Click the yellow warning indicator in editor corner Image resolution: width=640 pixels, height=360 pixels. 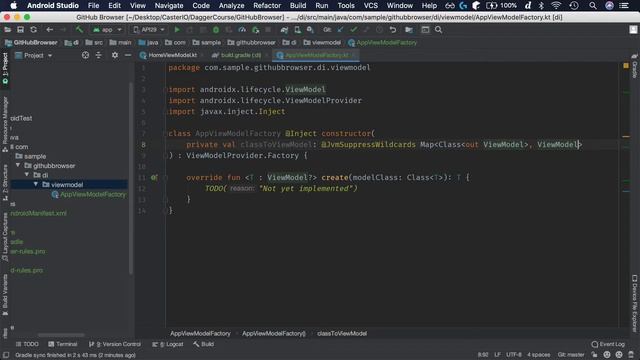pyautogui.click(x=626, y=65)
